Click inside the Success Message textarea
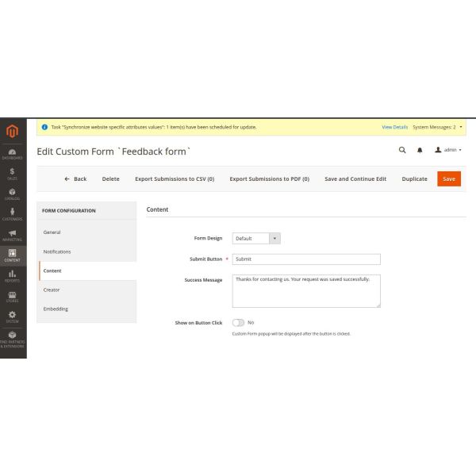The image size is (476, 476). click(x=306, y=290)
